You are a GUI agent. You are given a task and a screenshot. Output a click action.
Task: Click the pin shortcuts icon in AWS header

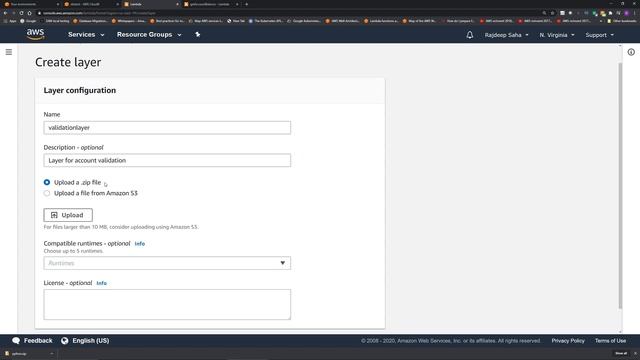[198, 35]
